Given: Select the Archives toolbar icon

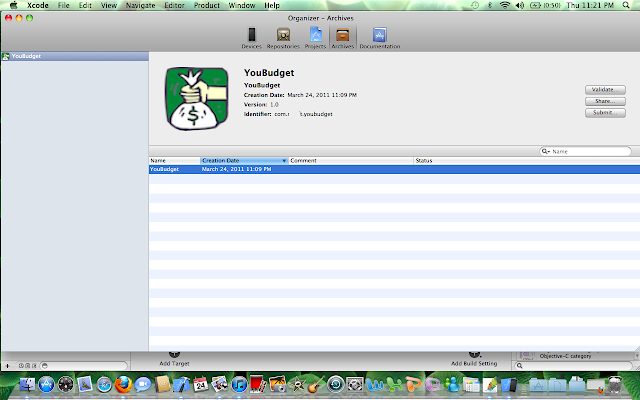Looking at the screenshot, I should [x=342, y=38].
